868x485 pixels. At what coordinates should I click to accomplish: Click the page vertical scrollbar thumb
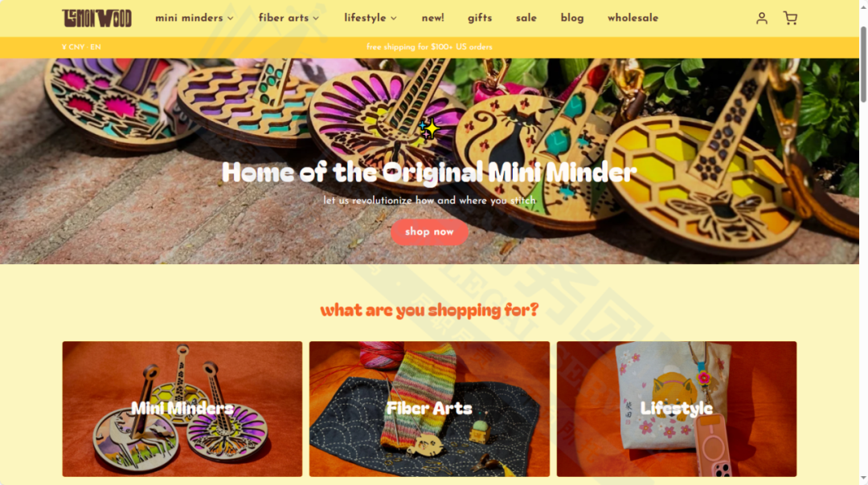[863, 63]
